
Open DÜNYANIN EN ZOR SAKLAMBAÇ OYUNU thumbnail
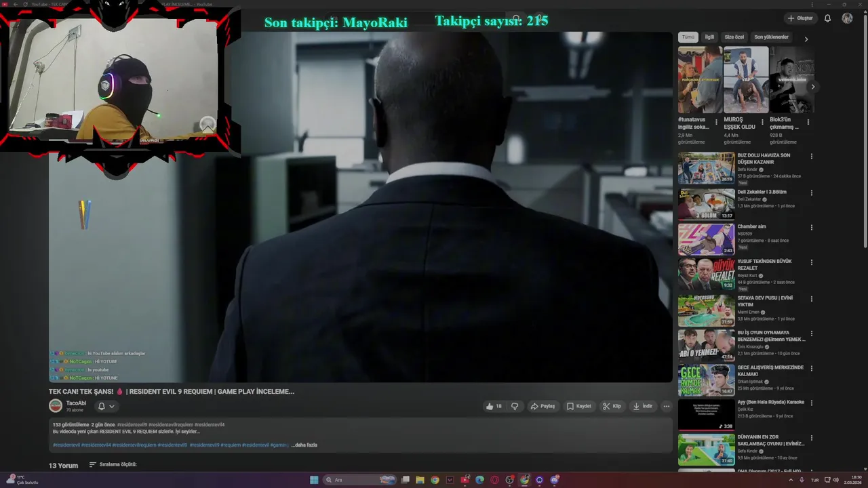[x=707, y=450]
